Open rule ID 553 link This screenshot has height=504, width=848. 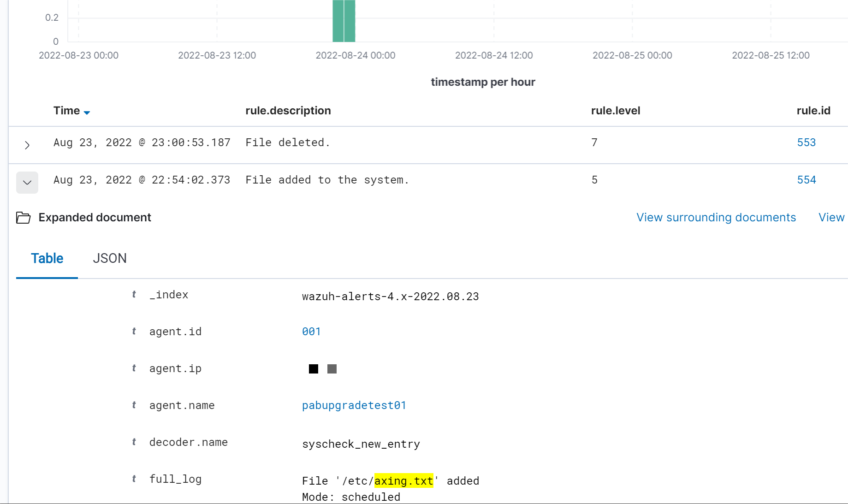click(x=806, y=142)
